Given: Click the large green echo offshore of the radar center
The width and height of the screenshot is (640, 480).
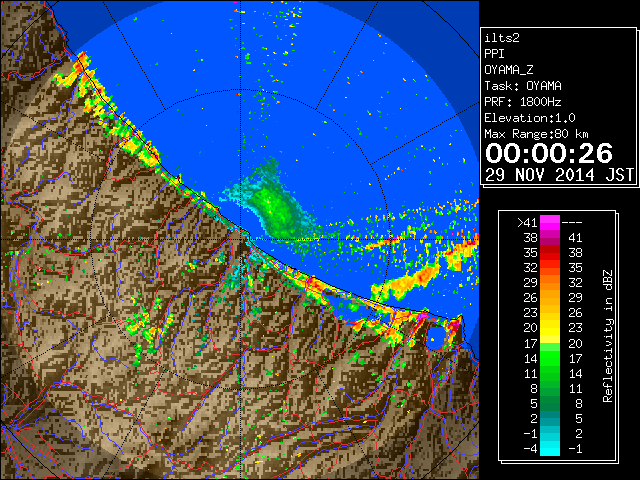Looking at the screenshot, I should pyautogui.click(x=274, y=210).
